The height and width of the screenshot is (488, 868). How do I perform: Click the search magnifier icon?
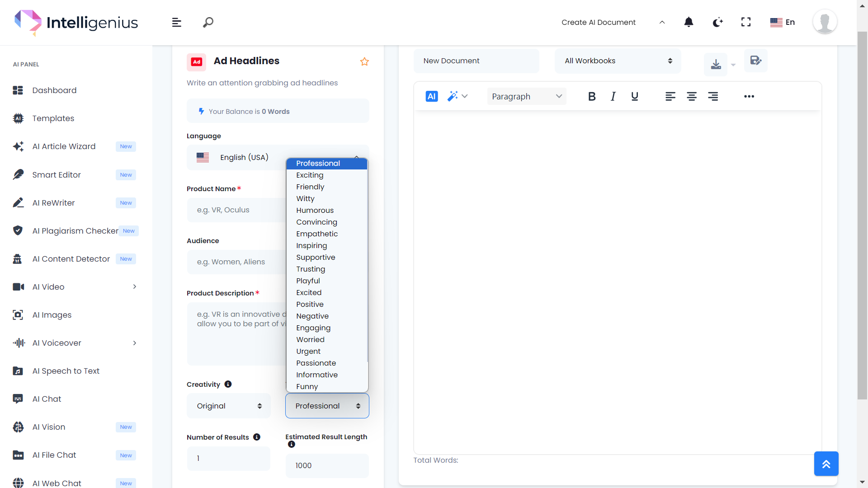tap(208, 22)
